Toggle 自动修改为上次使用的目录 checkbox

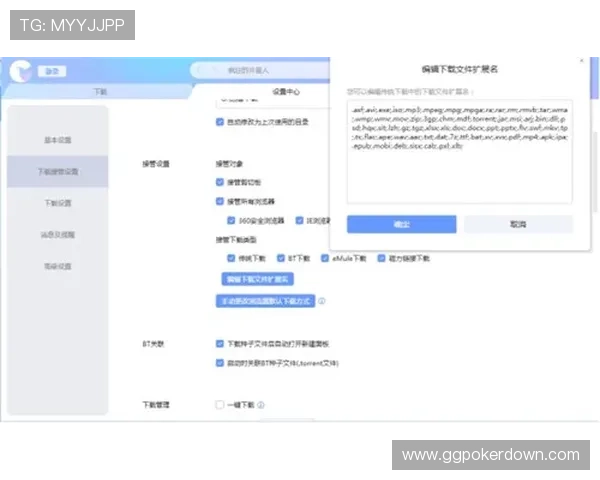[x=220, y=122]
